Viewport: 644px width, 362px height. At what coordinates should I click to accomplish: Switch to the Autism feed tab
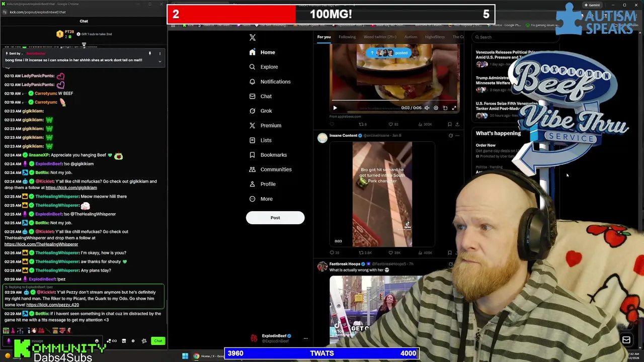(411, 37)
